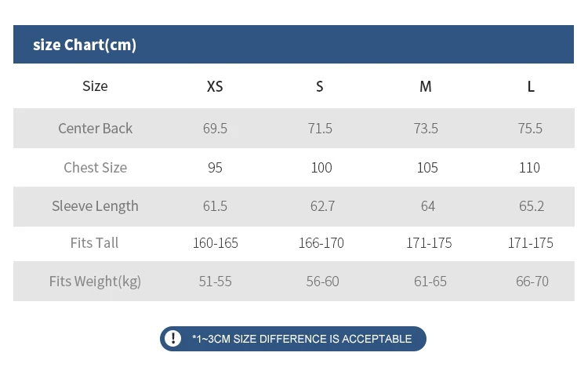Click the 160-165 height cell
The image size is (588, 378).
coord(216,243)
